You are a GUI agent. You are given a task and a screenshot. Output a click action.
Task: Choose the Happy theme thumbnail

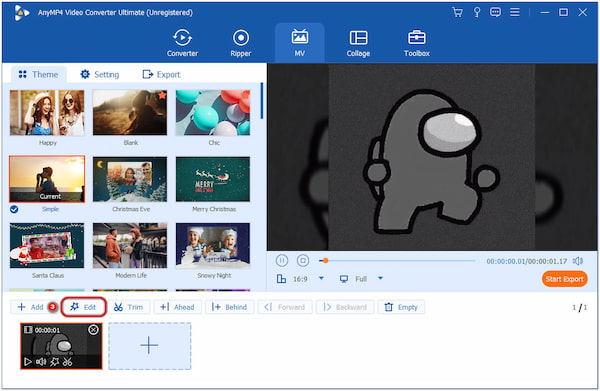coord(47,113)
